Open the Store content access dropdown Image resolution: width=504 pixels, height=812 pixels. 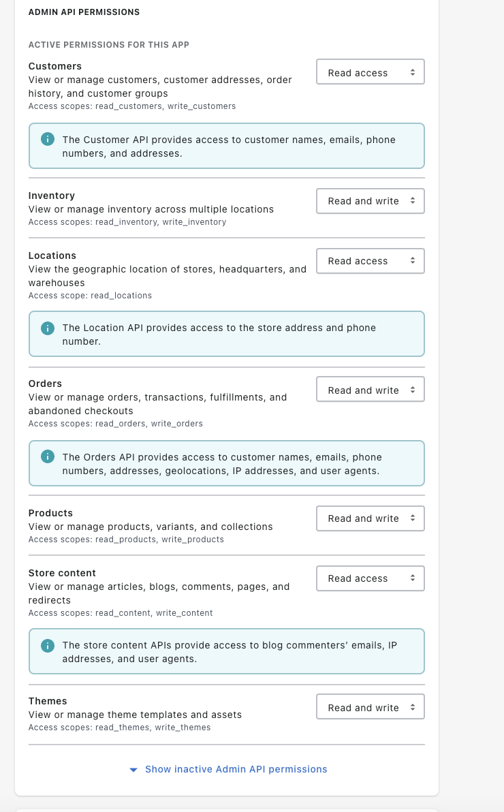click(x=371, y=578)
